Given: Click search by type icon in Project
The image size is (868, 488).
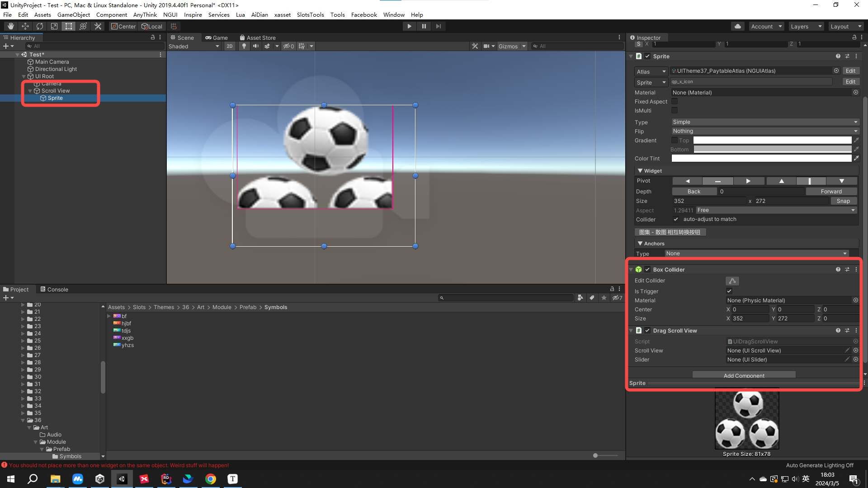Looking at the screenshot, I should click(x=580, y=297).
